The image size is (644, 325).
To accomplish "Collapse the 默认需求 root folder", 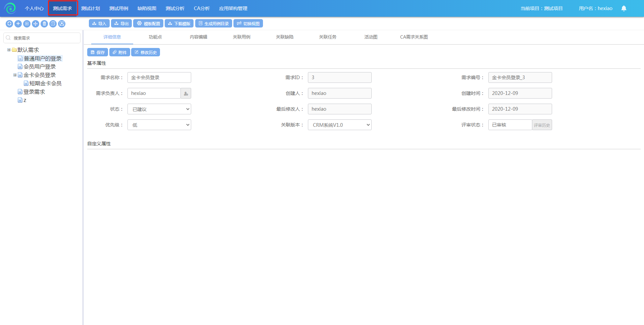I will 9,50.
